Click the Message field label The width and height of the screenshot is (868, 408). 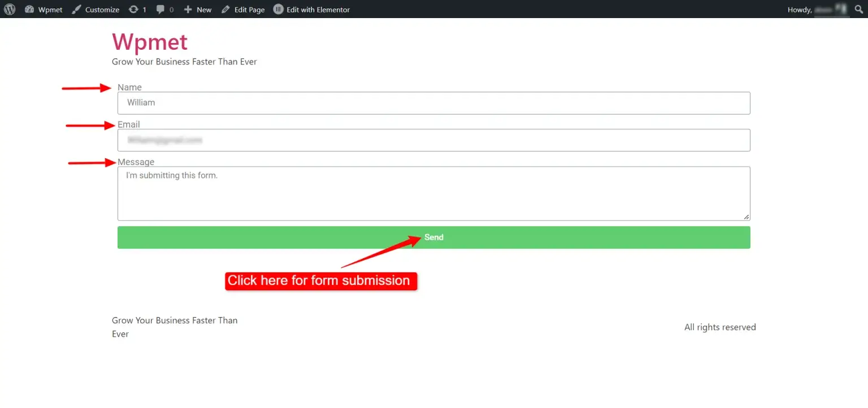click(x=136, y=162)
